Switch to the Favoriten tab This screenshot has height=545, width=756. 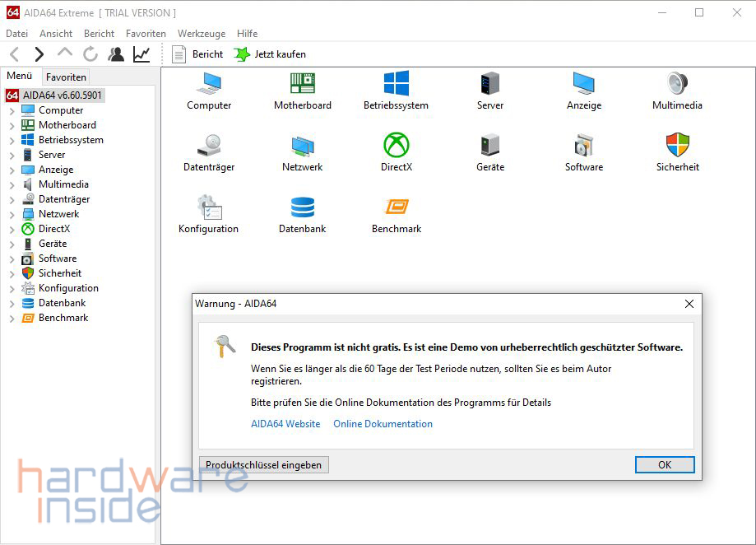(66, 77)
